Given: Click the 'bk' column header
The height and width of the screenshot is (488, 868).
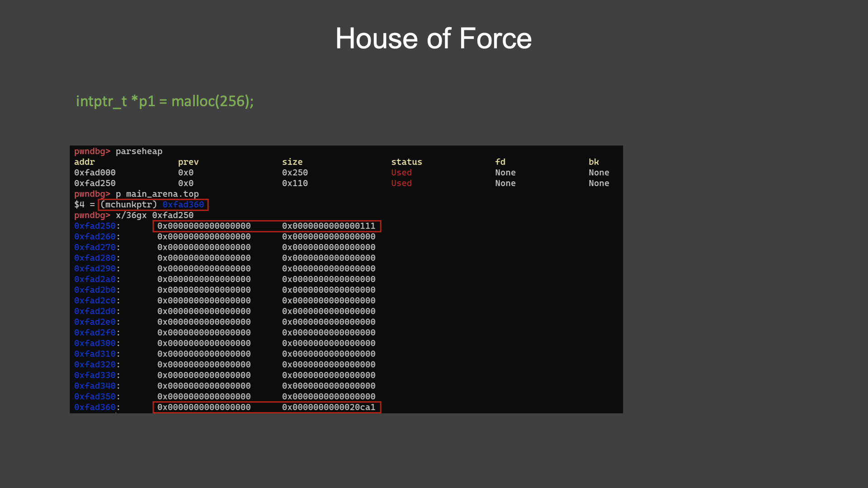Looking at the screenshot, I should click(594, 162).
